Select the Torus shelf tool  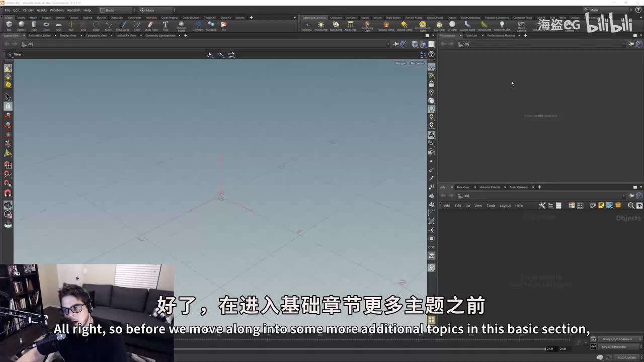coord(46,26)
